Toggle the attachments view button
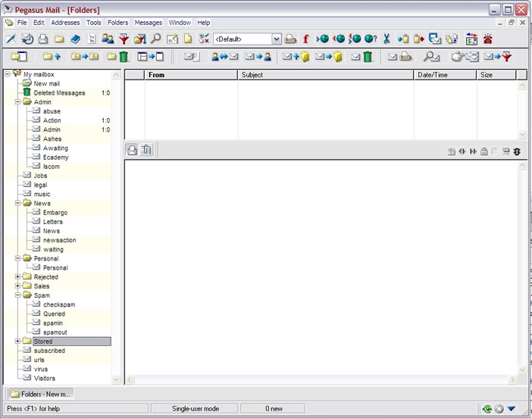Screen dimensions: 532x418 [x=146, y=150]
